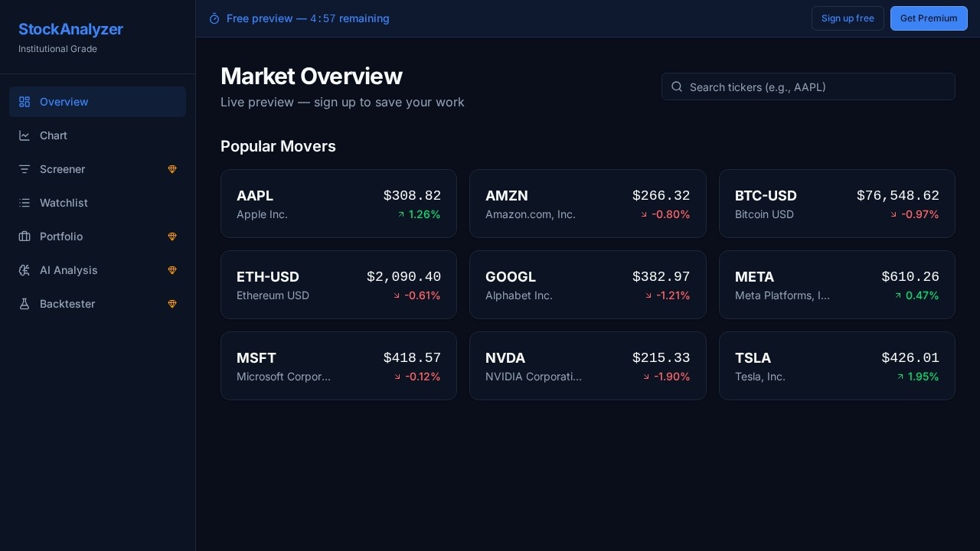The width and height of the screenshot is (980, 551).
Task: Select Watchlist in the sidebar
Action: coord(97,203)
